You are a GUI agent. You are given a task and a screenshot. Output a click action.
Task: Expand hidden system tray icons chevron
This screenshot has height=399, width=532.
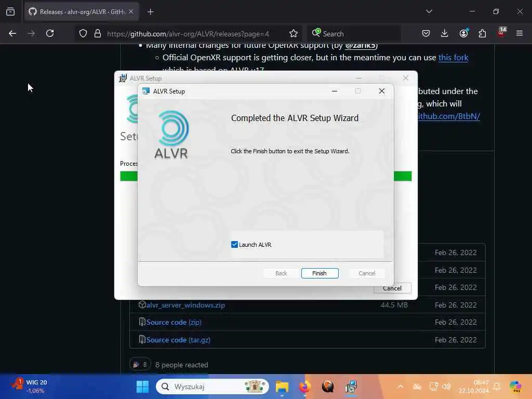(x=401, y=387)
